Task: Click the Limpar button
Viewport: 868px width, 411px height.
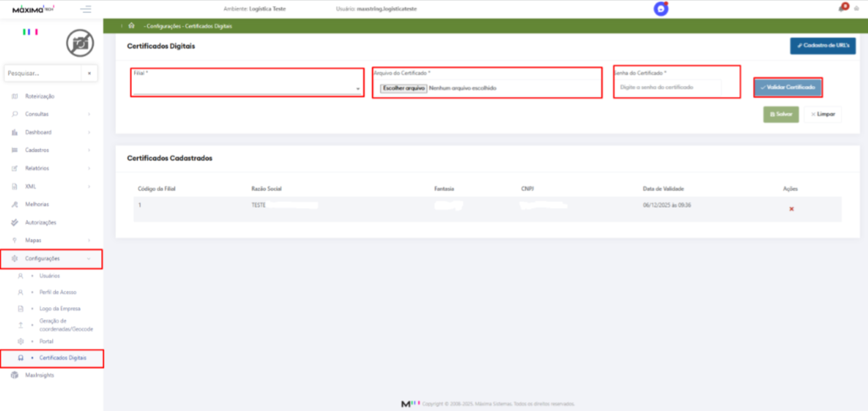Action: (x=823, y=114)
